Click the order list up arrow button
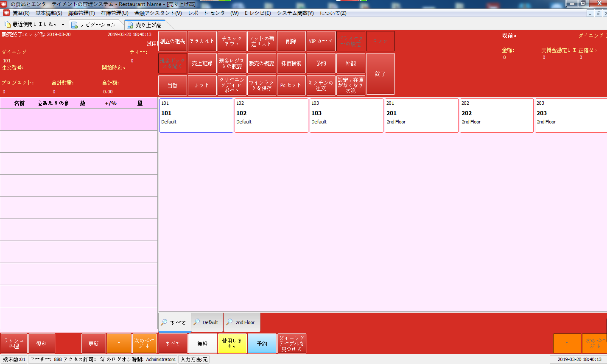The width and height of the screenshot is (607, 364). pos(119,344)
